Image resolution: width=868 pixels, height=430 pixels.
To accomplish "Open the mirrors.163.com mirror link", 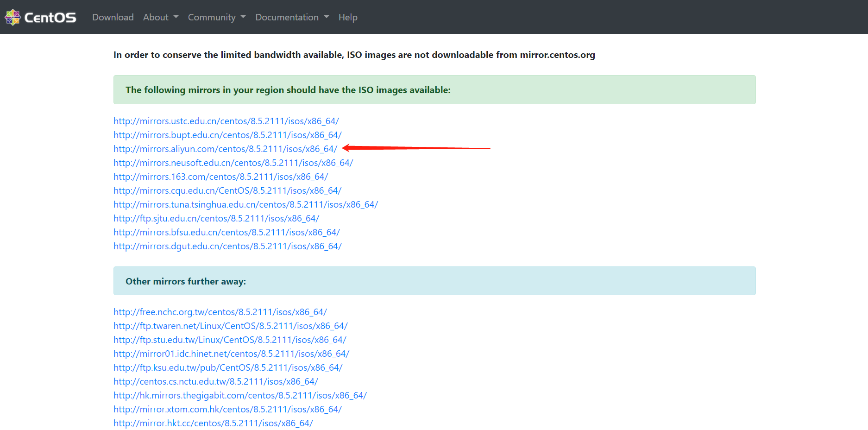I will point(221,177).
